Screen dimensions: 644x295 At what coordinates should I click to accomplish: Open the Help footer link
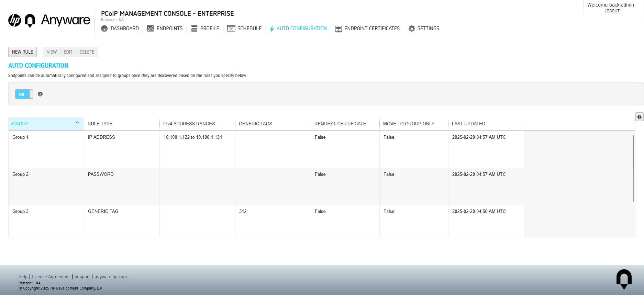[23, 276]
